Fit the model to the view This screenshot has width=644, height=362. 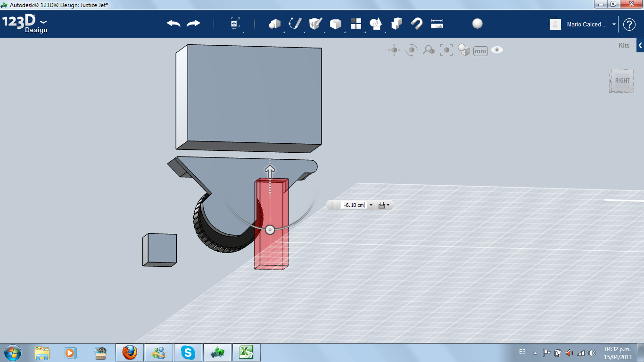point(446,50)
